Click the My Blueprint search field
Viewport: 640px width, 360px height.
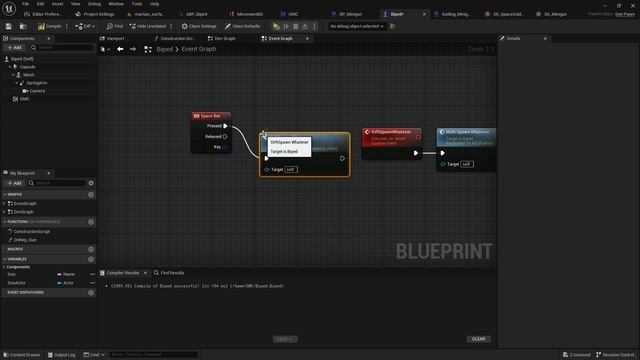[57, 183]
